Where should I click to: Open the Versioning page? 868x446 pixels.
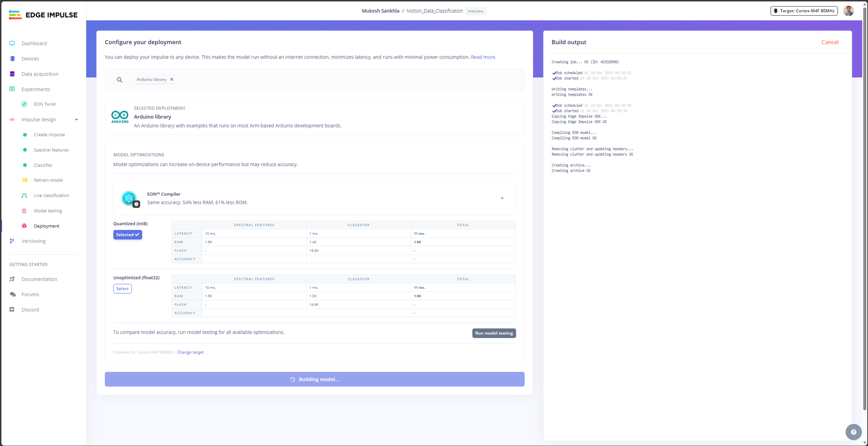[34, 241]
